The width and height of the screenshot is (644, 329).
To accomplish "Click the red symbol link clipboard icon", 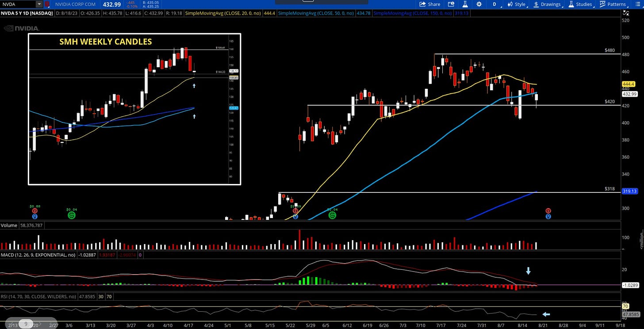I will (47, 4).
